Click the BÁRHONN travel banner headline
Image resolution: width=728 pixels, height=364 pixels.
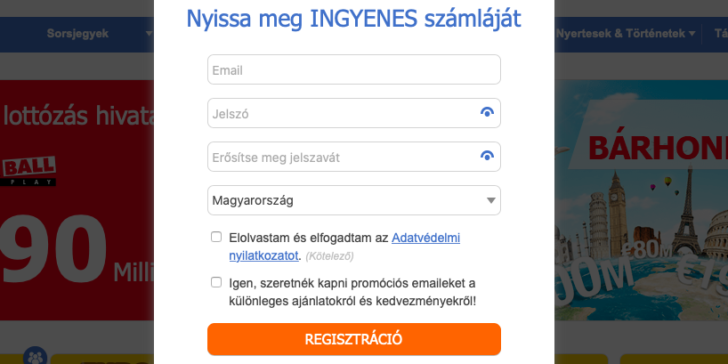coord(658,148)
